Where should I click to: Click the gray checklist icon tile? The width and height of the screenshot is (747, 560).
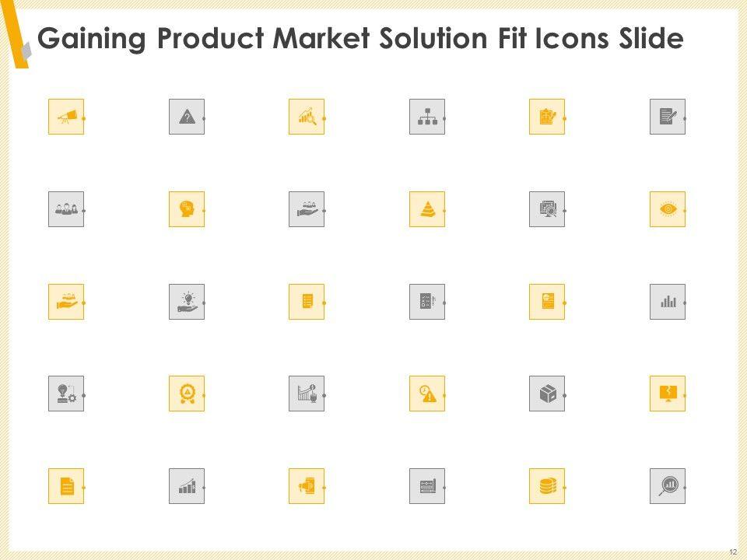[x=427, y=302]
